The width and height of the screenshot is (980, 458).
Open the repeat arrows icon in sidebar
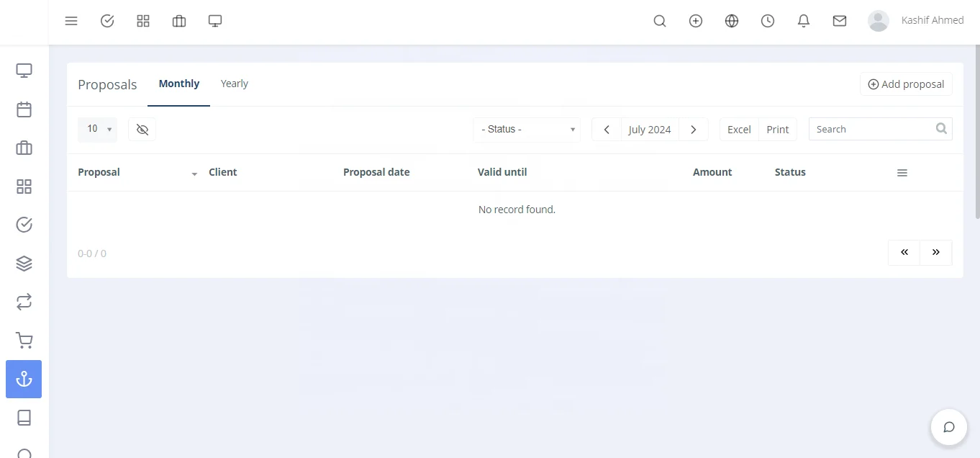pos(24,302)
